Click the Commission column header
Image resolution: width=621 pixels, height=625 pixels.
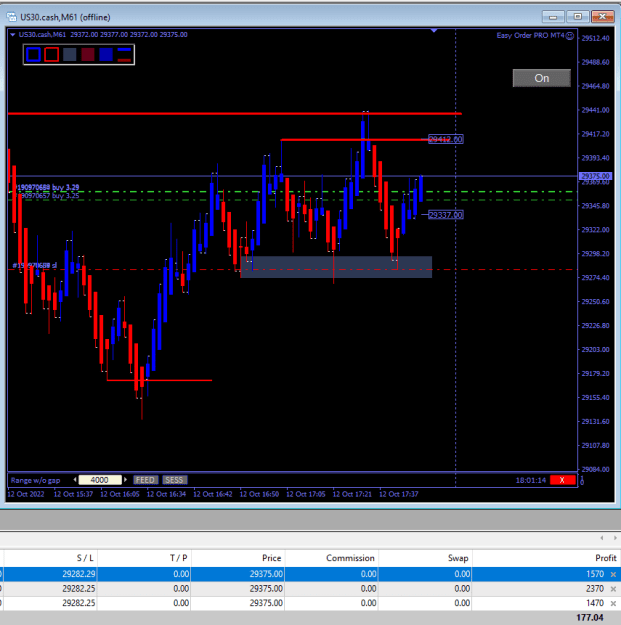click(350, 558)
